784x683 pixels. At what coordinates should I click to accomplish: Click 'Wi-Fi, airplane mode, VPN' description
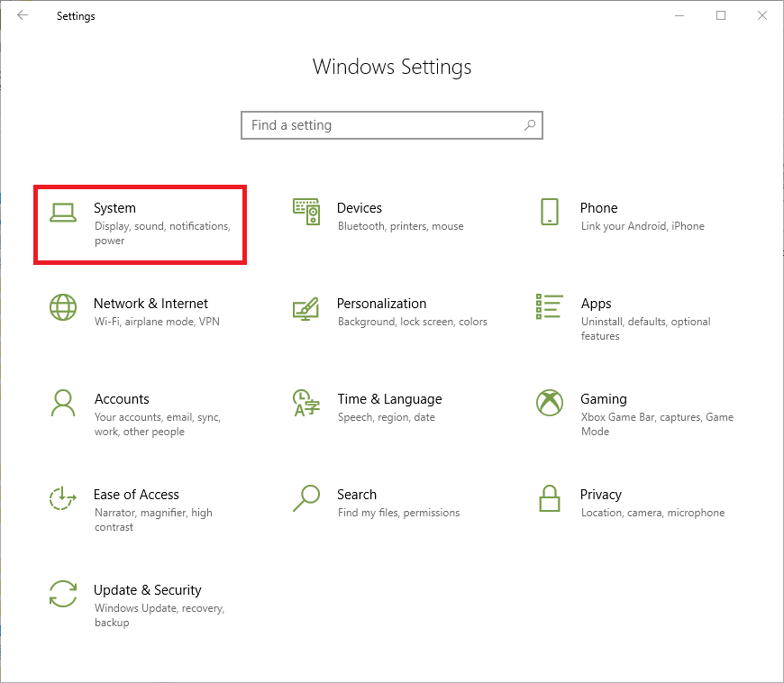[x=157, y=322]
